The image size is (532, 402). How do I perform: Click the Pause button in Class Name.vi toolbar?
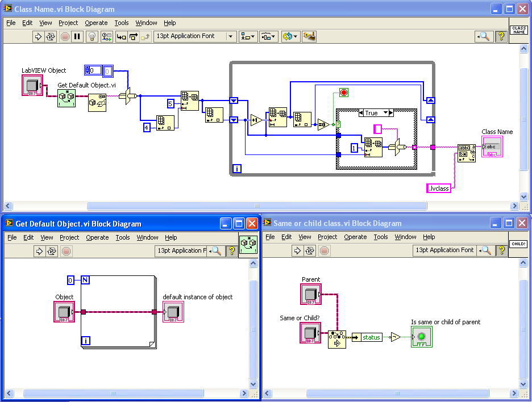tap(77, 36)
